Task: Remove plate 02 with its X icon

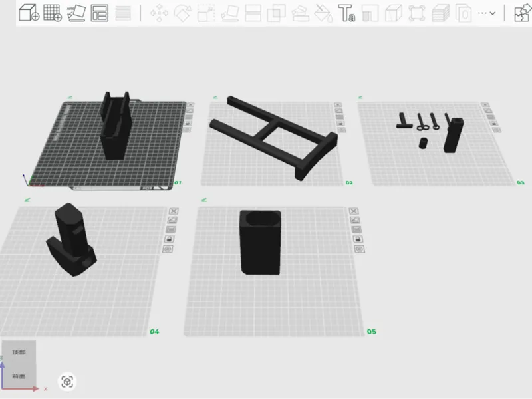Action: click(x=337, y=105)
